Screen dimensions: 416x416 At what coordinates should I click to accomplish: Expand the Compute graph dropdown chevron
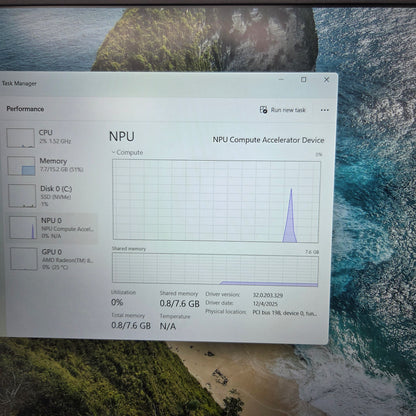click(113, 152)
